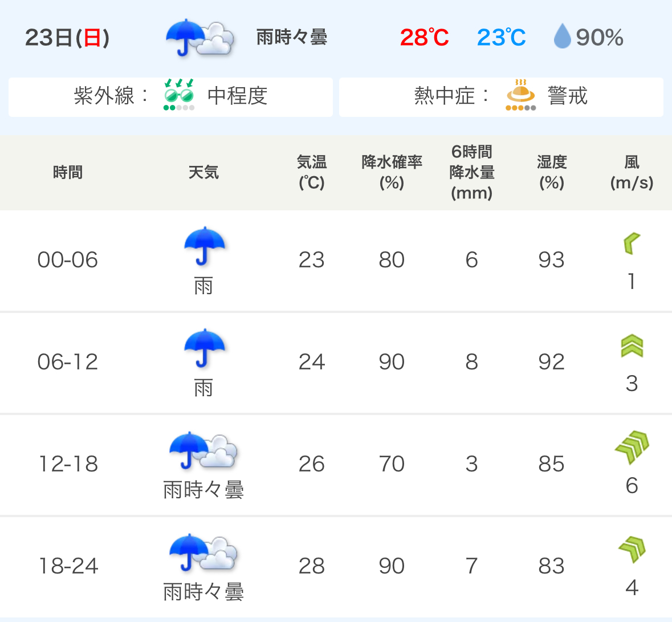This screenshot has width=672, height=622.
Task: Click the umbrella icon for 00-06
Action: point(204,246)
